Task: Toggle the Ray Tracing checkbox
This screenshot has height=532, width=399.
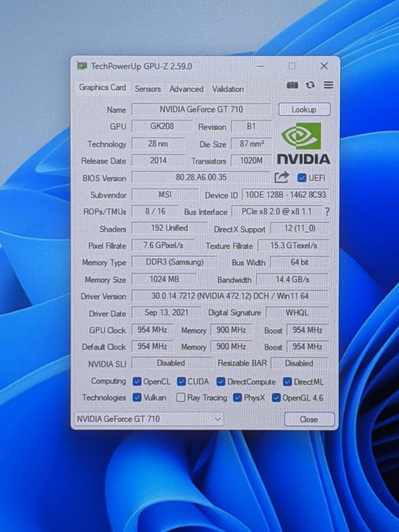Action: pos(181,397)
